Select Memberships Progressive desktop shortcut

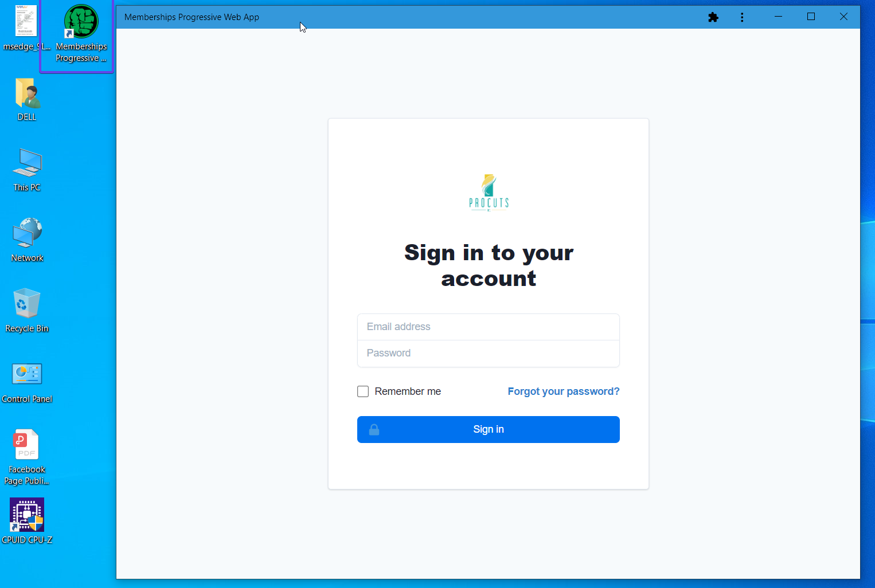point(81,34)
